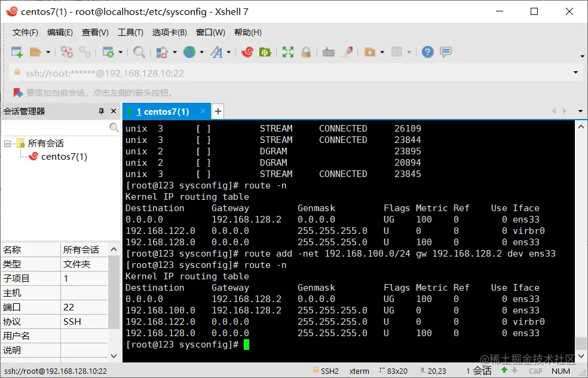This screenshot has width=588, height=378.
Task: Click the 端口 value 22 cell
Action: click(x=84, y=307)
